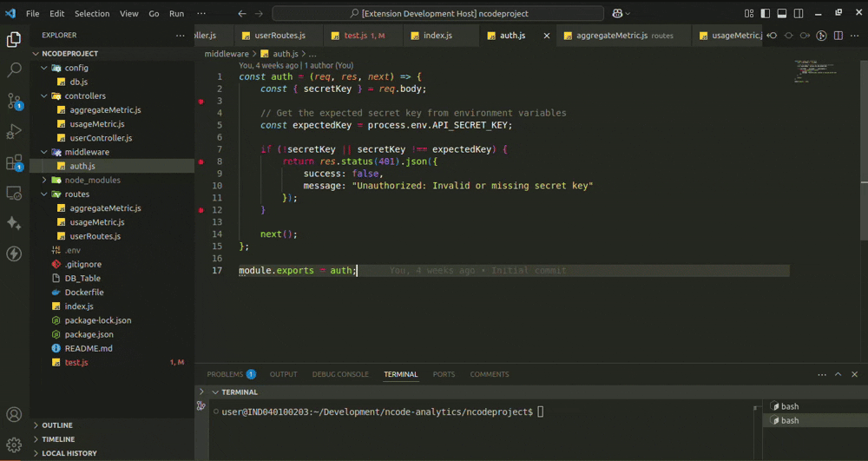Click the editor minimap
This screenshot has height=461, width=868.
819,71
